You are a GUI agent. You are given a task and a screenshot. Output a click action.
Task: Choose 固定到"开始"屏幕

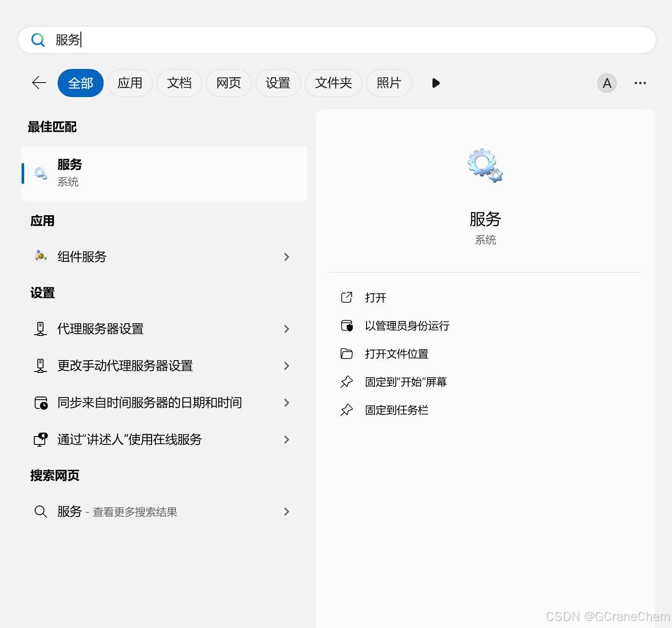pyautogui.click(x=406, y=382)
